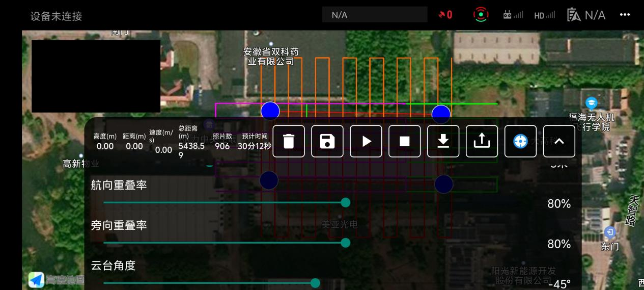Viewport: 644px width, 290px height.
Task: Open the three-dot more menu
Action: [x=625, y=15]
